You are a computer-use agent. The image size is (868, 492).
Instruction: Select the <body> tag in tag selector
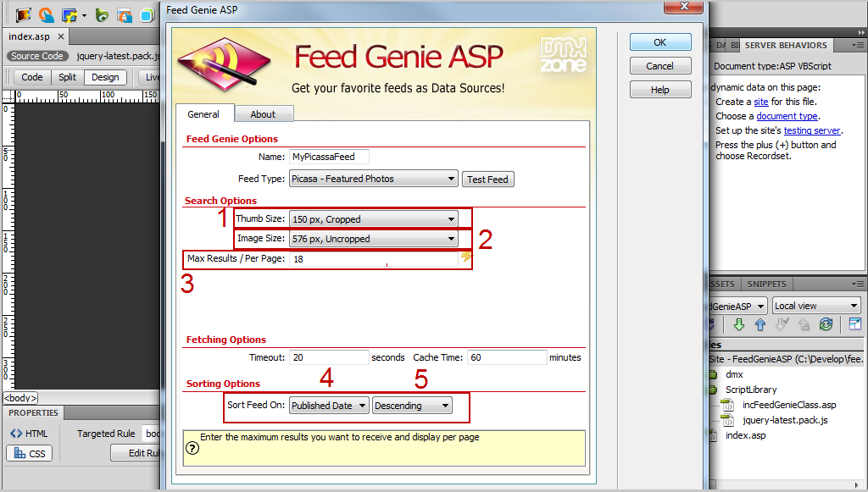pos(20,397)
